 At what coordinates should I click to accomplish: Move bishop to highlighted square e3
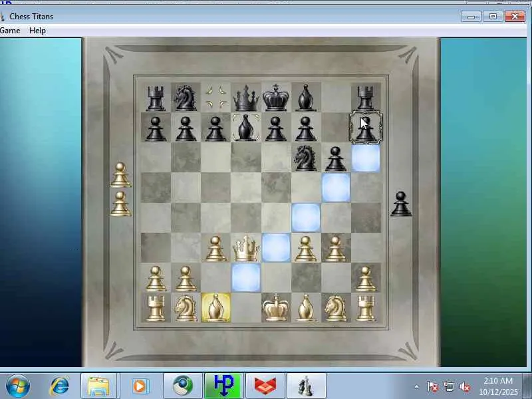pyautogui.click(x=276, y=247)
